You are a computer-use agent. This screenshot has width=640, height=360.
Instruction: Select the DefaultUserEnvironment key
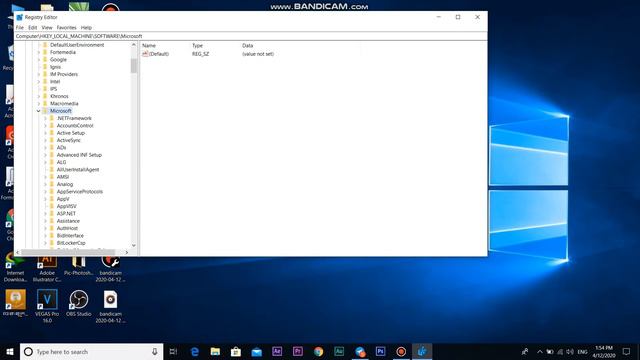77,45
